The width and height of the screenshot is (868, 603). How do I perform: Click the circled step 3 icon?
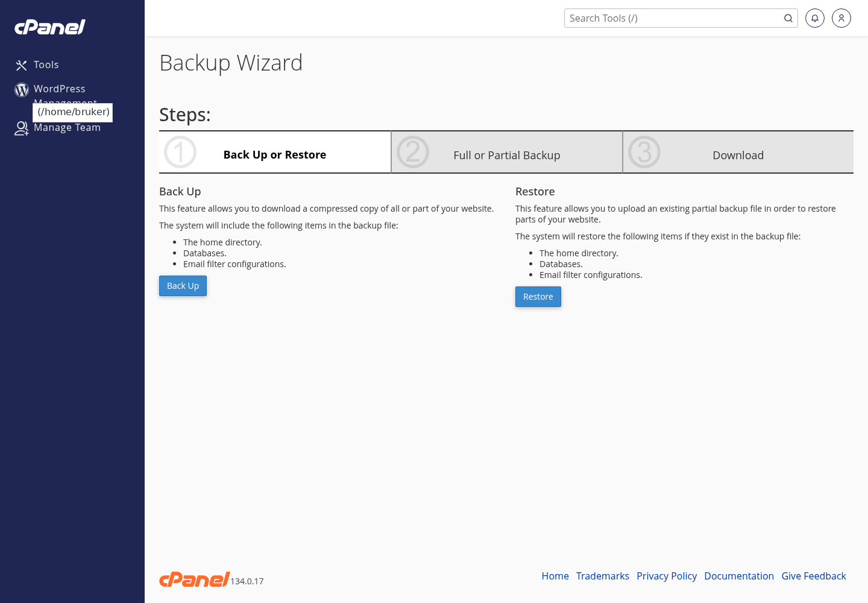pos(644,152)
